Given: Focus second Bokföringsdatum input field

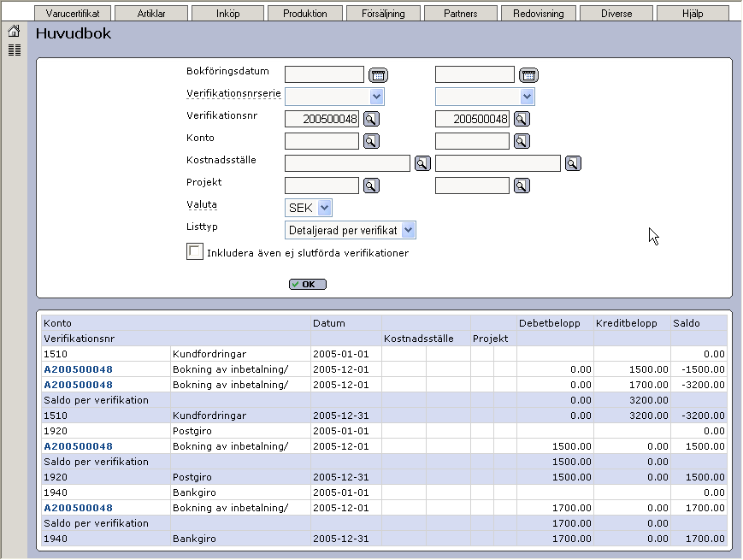Looking at the screenshot, I should [x=475, y=74].
